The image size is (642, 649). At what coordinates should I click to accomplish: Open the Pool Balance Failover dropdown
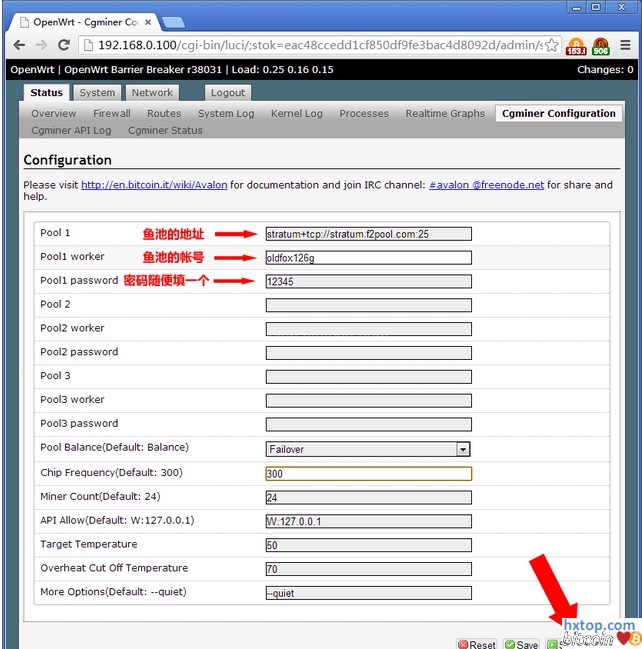[368, 449]
